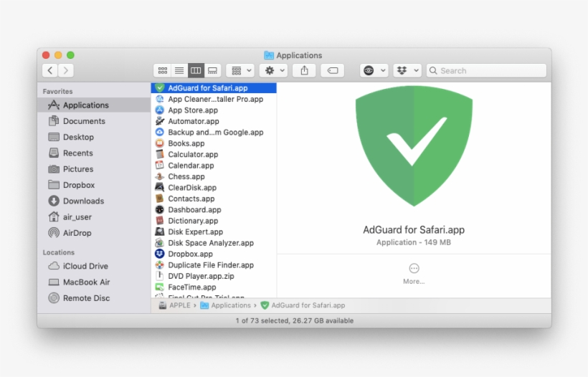Image resolution: width=588 pixels, height=377 pixels.
Task: Click the Disk Expert.app icon
Action: pos(160,232)
